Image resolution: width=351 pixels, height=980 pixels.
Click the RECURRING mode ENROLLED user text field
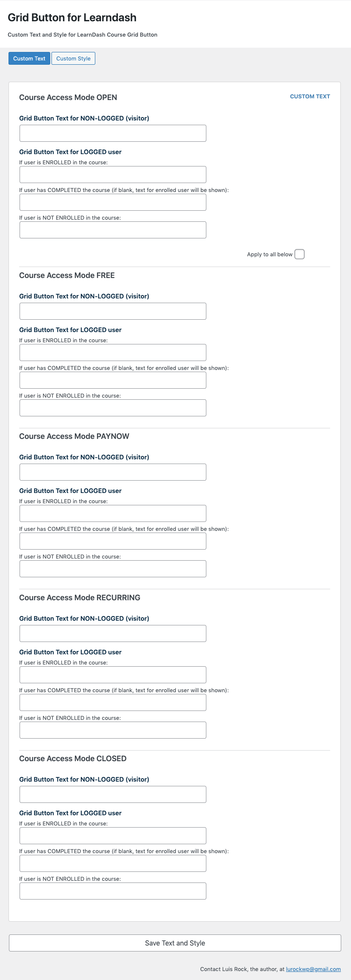point(113,675)
